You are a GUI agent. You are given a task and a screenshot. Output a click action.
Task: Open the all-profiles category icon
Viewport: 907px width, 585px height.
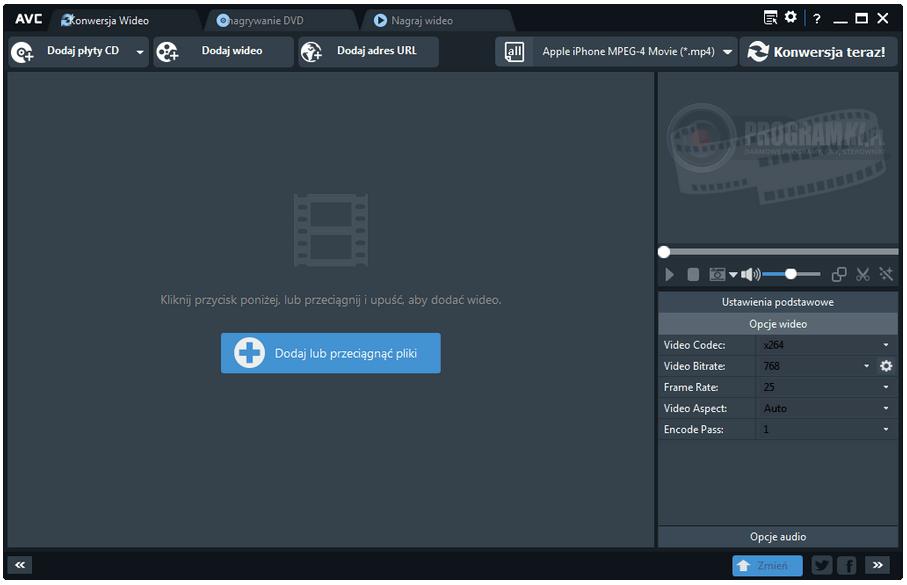[x=514, y=52]
